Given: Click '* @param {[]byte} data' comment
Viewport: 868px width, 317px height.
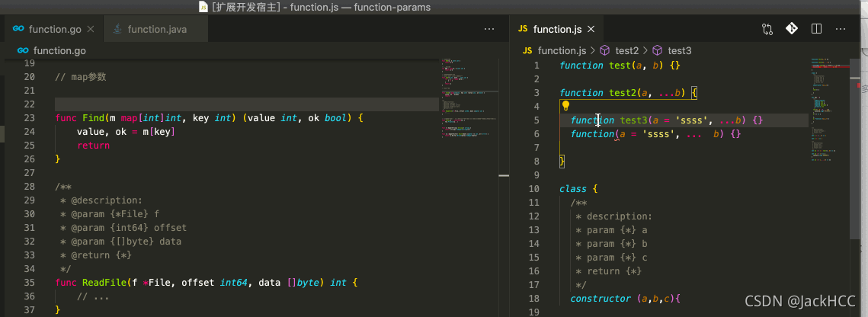Looking at the screenshot, I should (x=120, y=242).
